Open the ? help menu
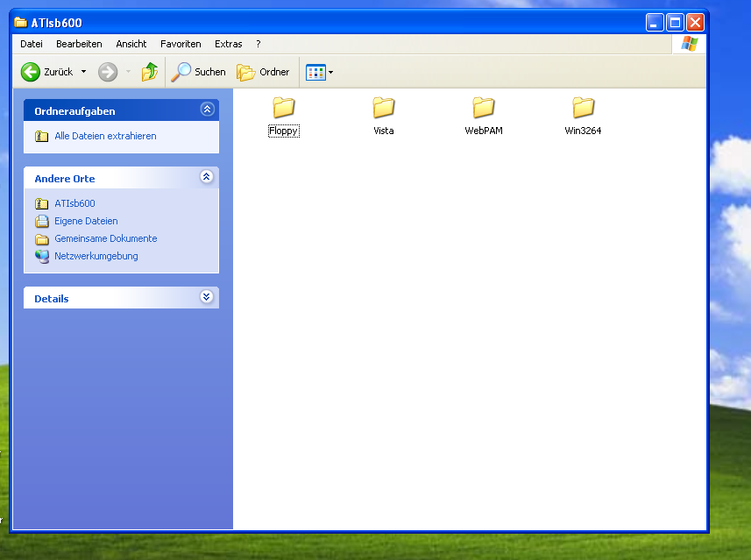 pyautogui.click(x=259, y=44)
